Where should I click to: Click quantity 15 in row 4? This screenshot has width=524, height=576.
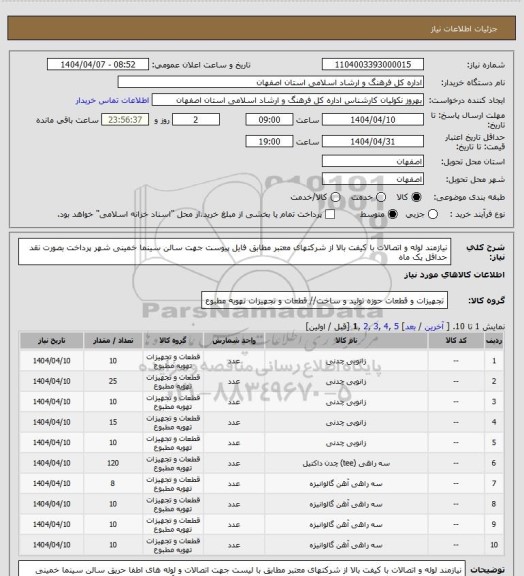click(113, 422)
